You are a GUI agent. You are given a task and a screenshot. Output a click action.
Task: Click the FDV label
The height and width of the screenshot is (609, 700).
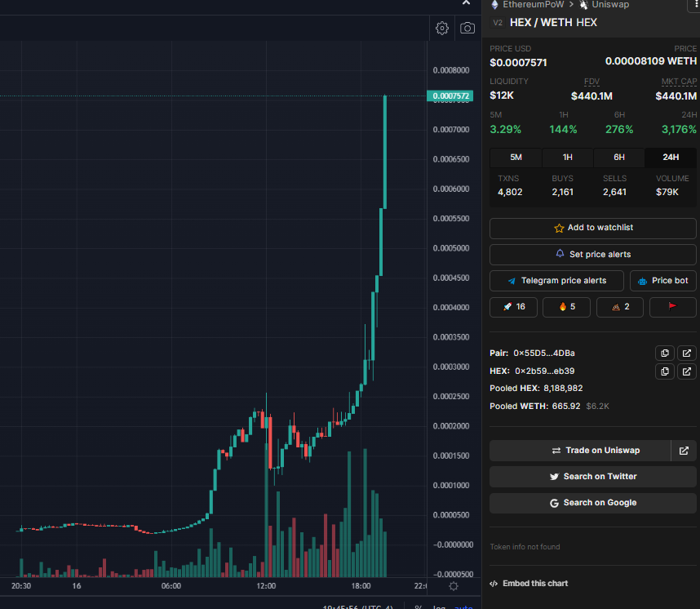click(591, 82)
